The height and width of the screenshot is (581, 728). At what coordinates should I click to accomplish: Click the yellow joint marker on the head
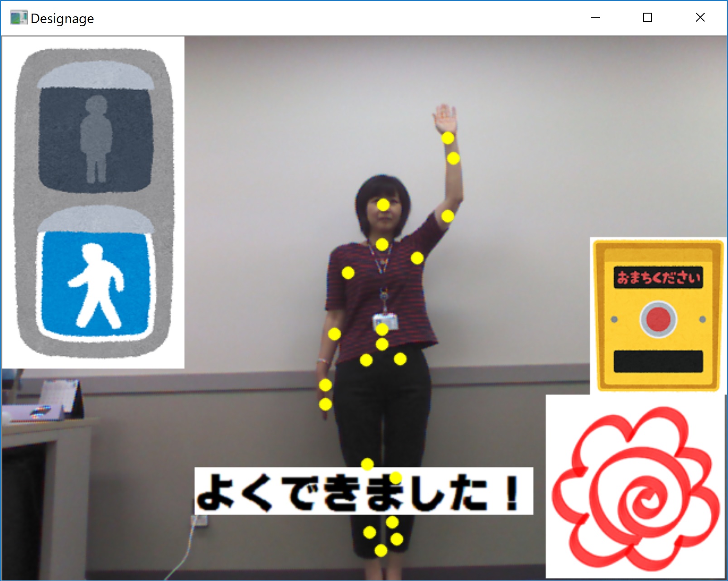pos(383,205)
